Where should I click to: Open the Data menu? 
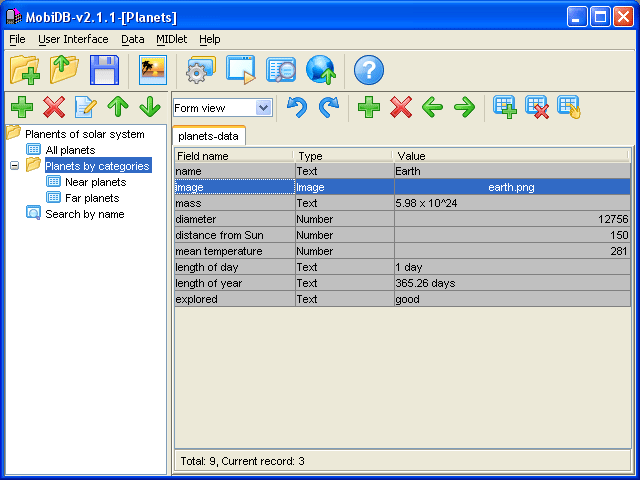tap(133, 39)
